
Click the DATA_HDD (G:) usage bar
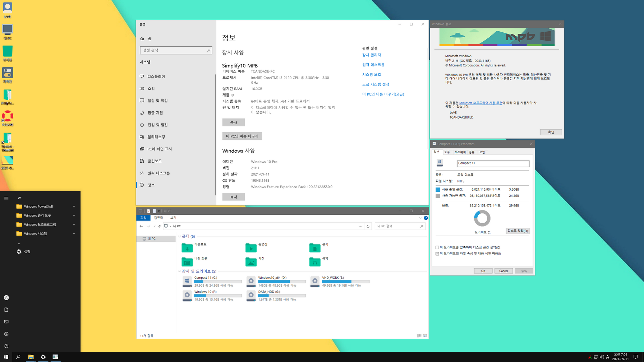282,296
